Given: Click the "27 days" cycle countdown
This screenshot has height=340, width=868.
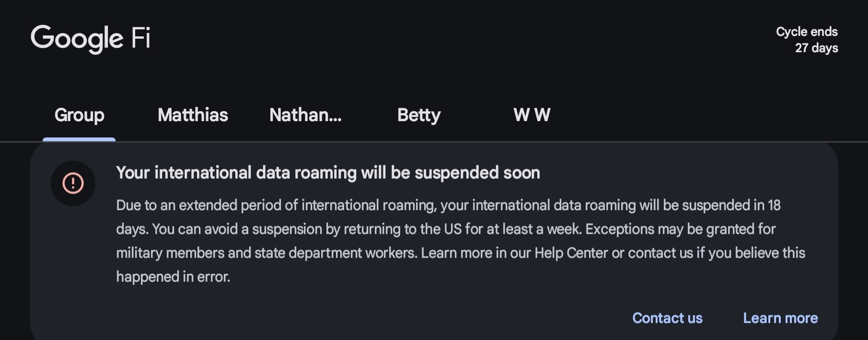Looking at the screenshot, I should [x=816, y=48].
